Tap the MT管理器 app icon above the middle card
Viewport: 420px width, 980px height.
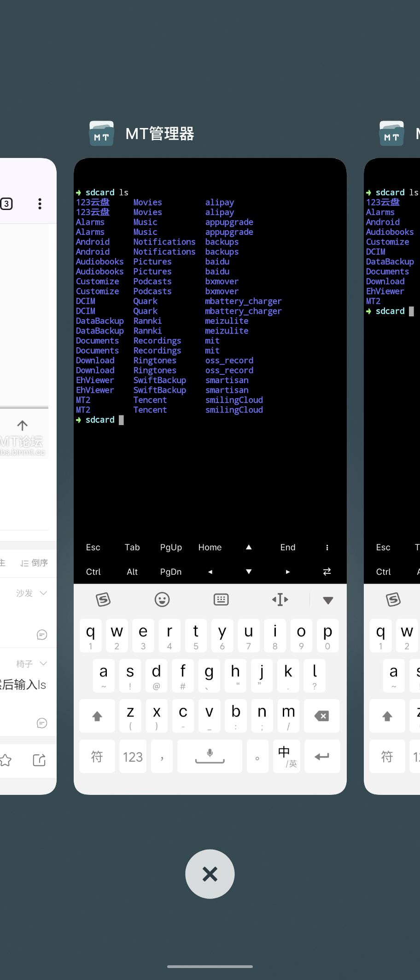[x=101, y=134]
